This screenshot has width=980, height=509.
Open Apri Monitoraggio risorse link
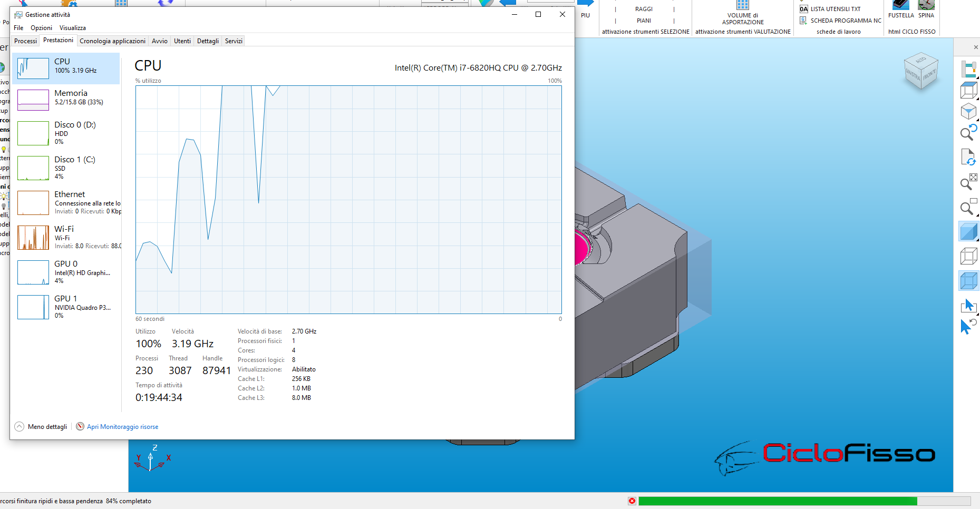tap(122, 427)
